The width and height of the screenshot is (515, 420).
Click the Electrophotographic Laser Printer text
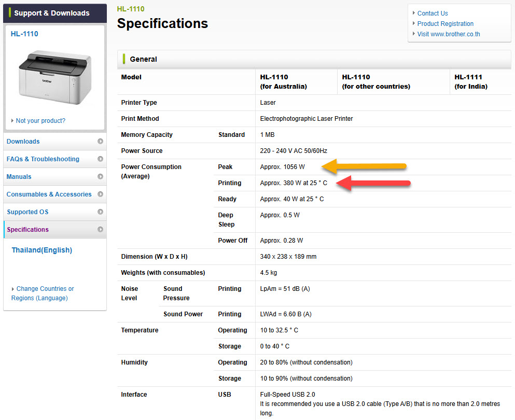(x=307, y=119)
